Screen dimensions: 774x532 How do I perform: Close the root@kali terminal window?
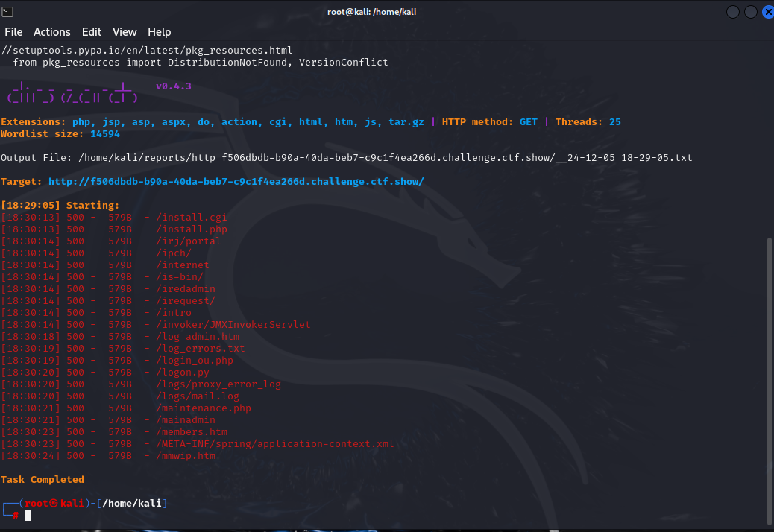767,12
